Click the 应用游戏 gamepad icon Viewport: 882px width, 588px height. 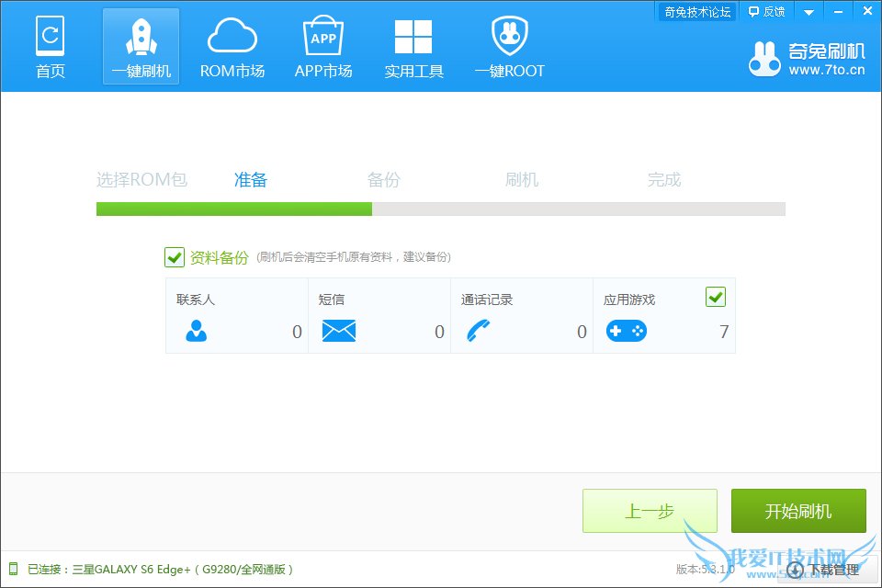[626, 331]
